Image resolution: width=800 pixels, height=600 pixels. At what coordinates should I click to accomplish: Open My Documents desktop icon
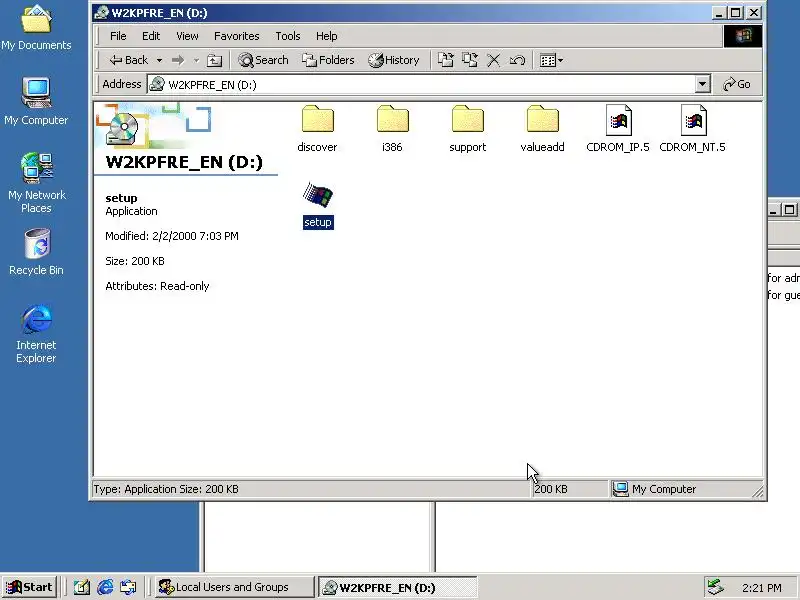[x=36, y=27]
